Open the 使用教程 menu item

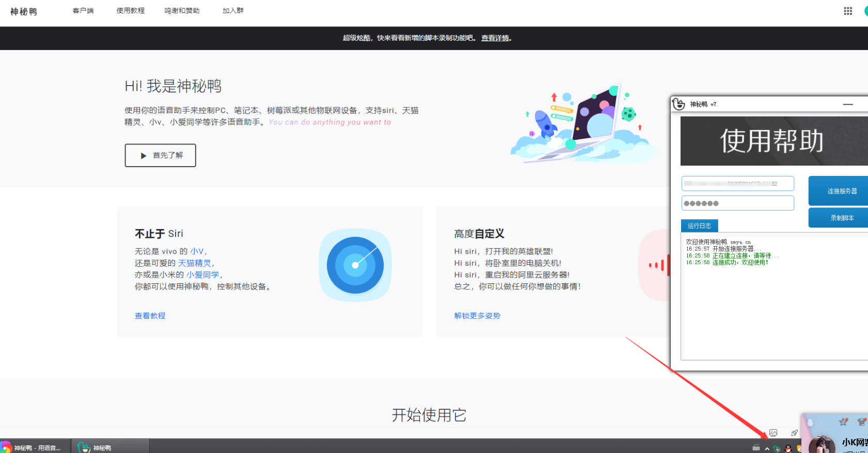[x=131, y=11]
